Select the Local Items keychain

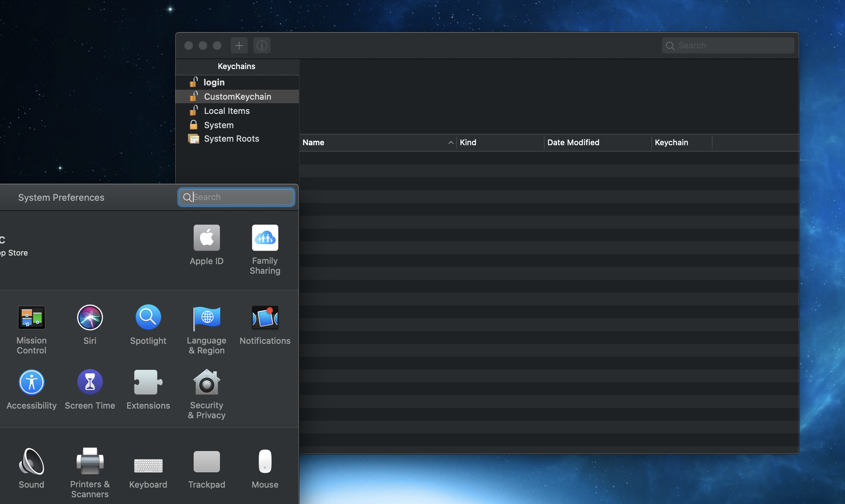(x=227, y=111)
